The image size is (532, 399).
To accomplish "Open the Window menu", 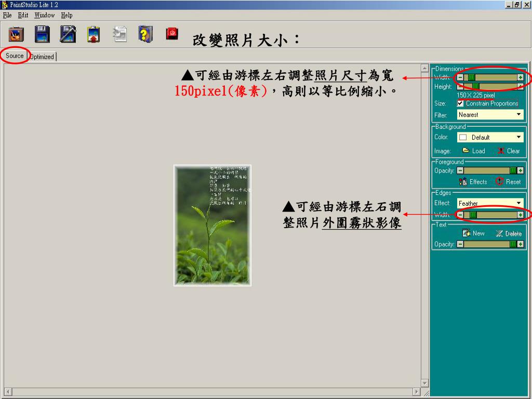I will 45,15.
